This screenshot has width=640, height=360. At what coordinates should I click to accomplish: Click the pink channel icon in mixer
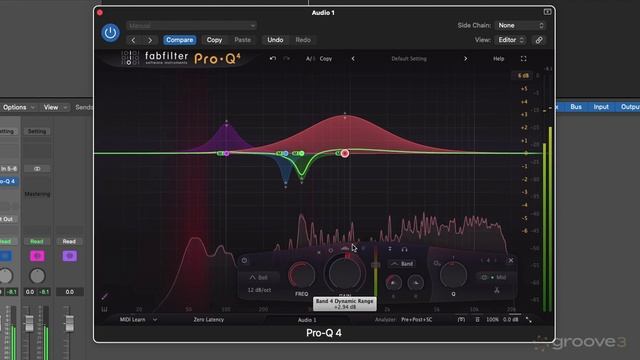(x=37, y=256)
